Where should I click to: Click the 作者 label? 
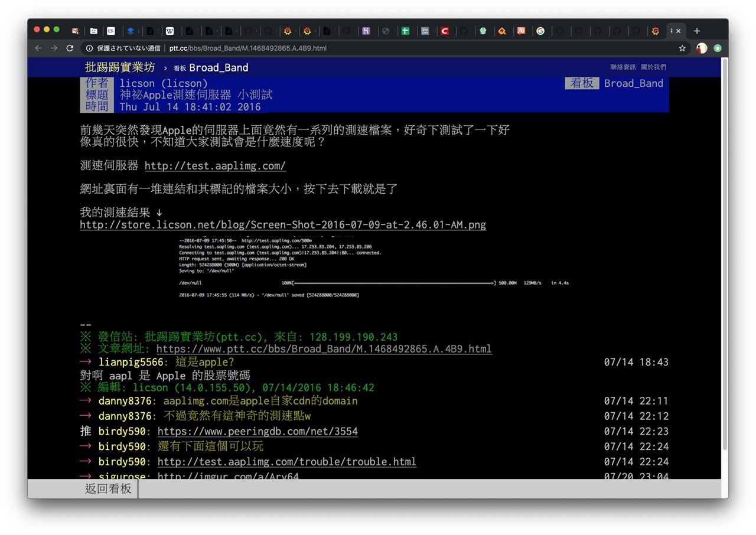[x=97, y=83]
